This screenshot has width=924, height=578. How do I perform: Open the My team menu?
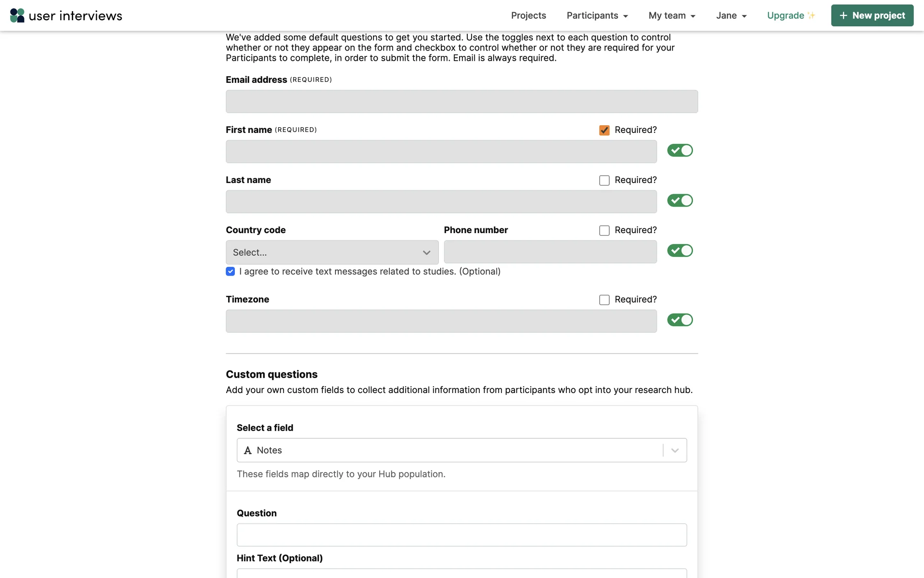672,15
